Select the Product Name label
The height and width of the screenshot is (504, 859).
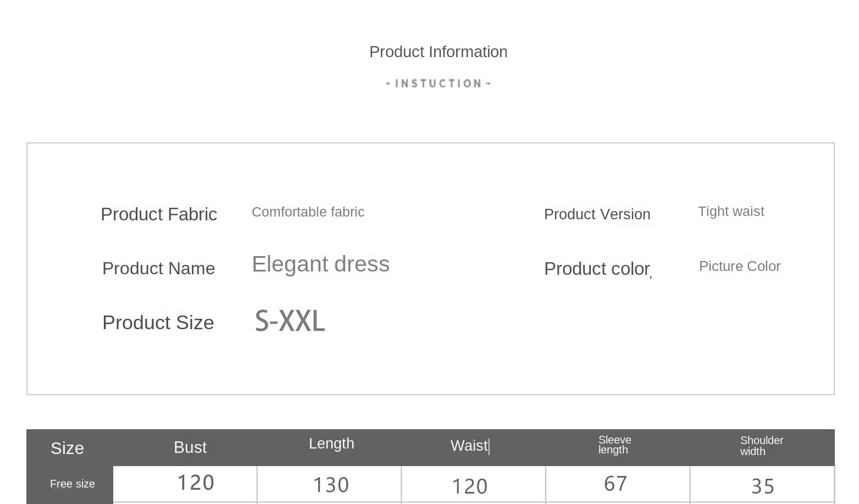click(159, 268)
